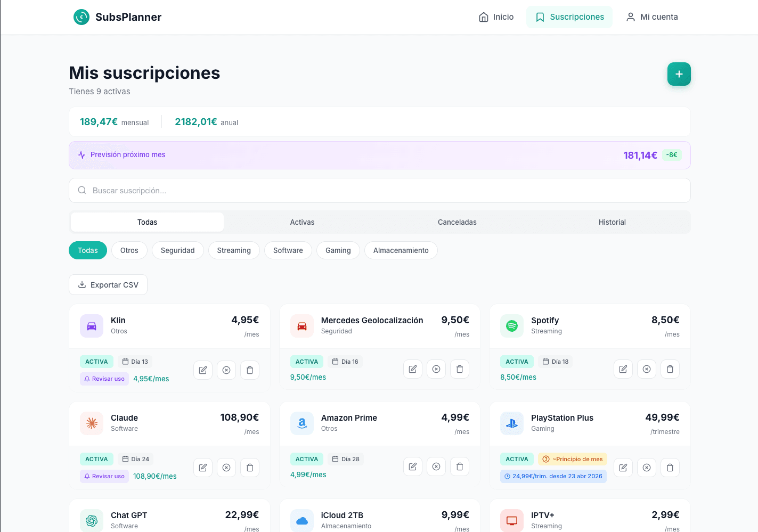Click the Revisar uso badge on Claude
Image resolution: width=758 pixels, height=532 pixels.
tap(104, 476)
